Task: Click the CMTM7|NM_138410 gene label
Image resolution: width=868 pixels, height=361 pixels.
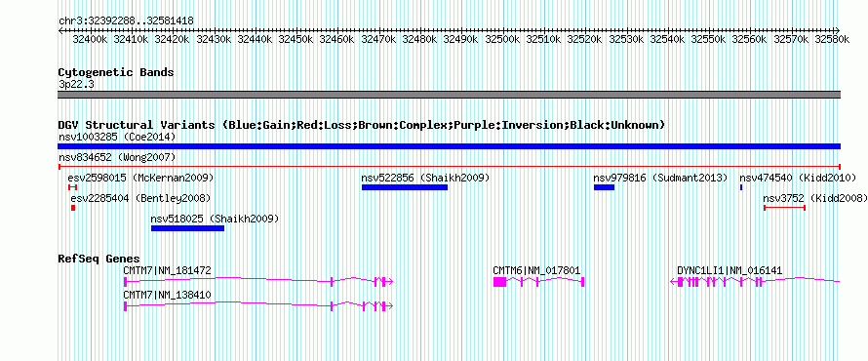Action: pyautogui.click(x=167, y=295)
